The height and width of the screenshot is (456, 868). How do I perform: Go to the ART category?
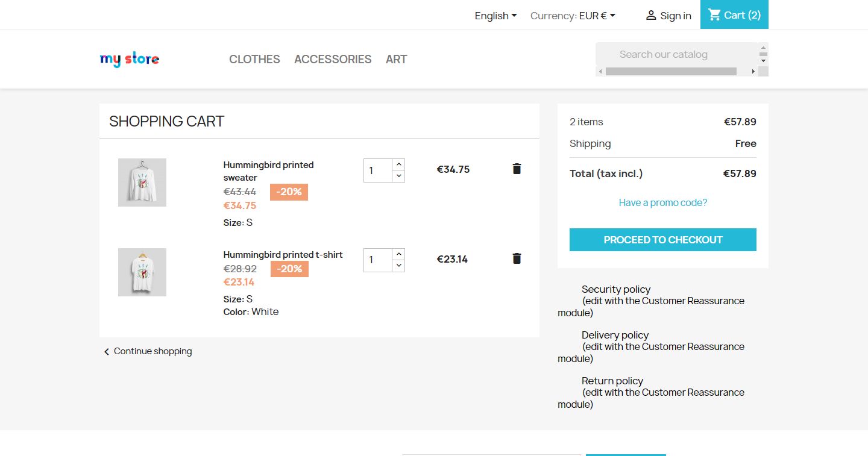(x=396, y=59)
